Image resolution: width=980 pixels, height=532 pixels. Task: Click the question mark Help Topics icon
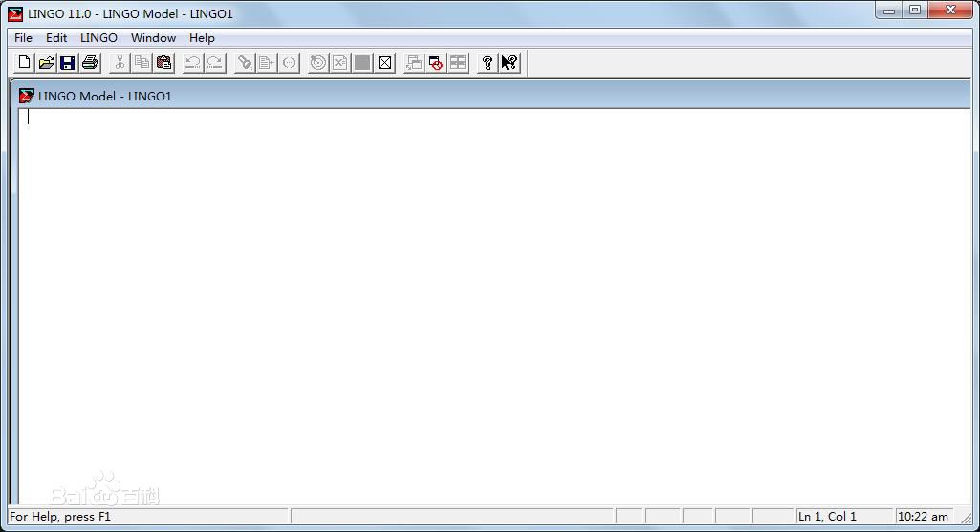(x=488, y=63)
